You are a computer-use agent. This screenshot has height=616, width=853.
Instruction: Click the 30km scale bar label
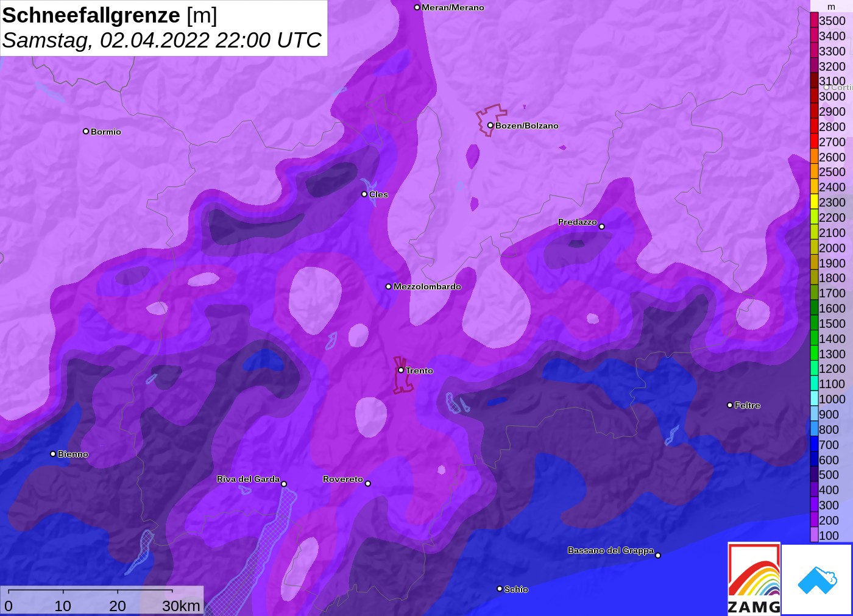coord(181,606)
